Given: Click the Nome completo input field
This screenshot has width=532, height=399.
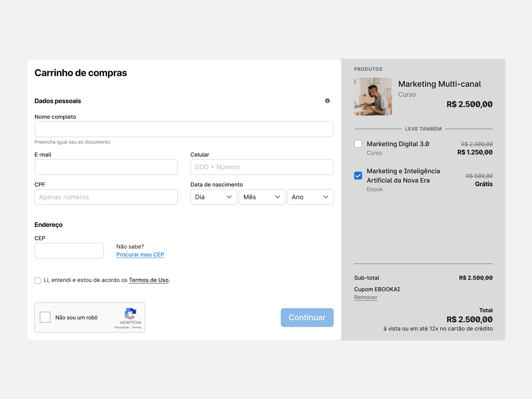Looking at the screenshot, I should (184, 129).
